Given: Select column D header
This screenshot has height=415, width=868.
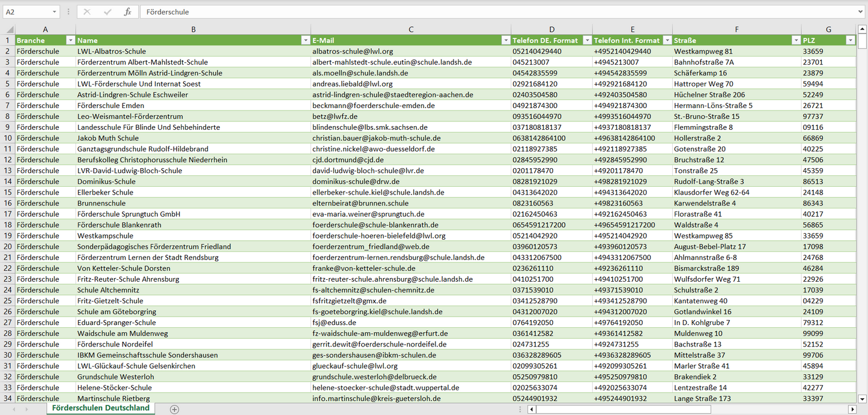Looking at the screenshot, I should coord(551,29).
